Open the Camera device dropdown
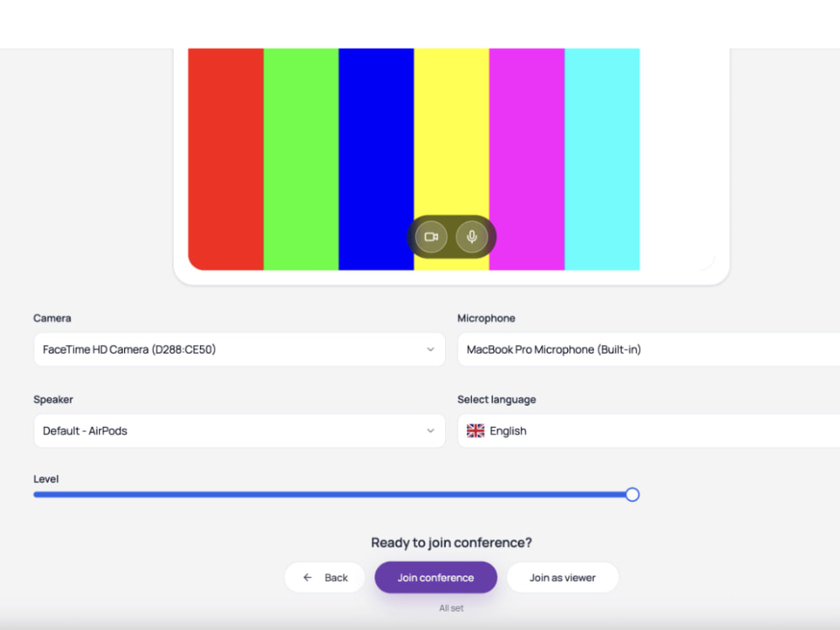The height and width of the screenshot is (630, 840). 239,349
